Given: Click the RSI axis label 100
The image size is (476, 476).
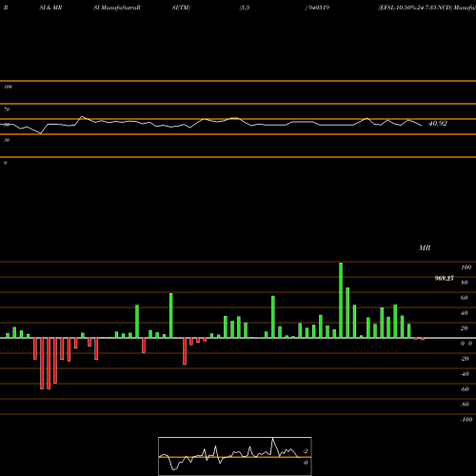Looking at the screenshot, I should point(8,87).
